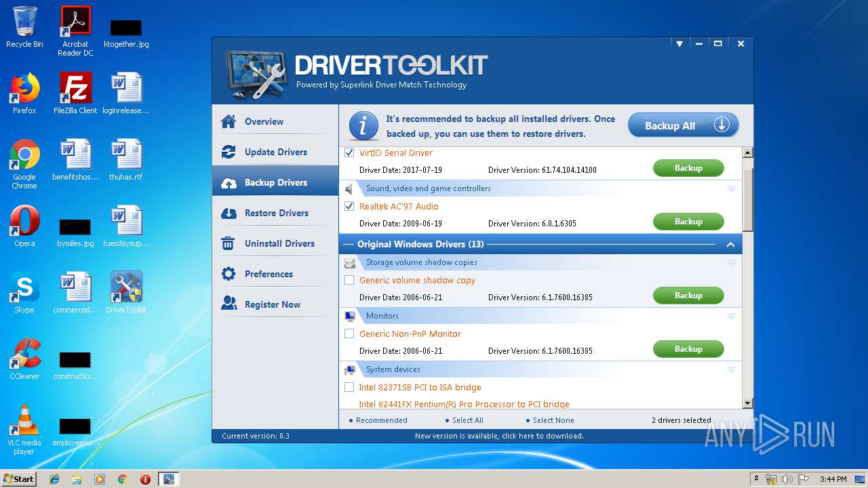Click the Storage volume category icon
This screenshot has height=488, width=868.
pyautogui.click(x=350, y=262)
